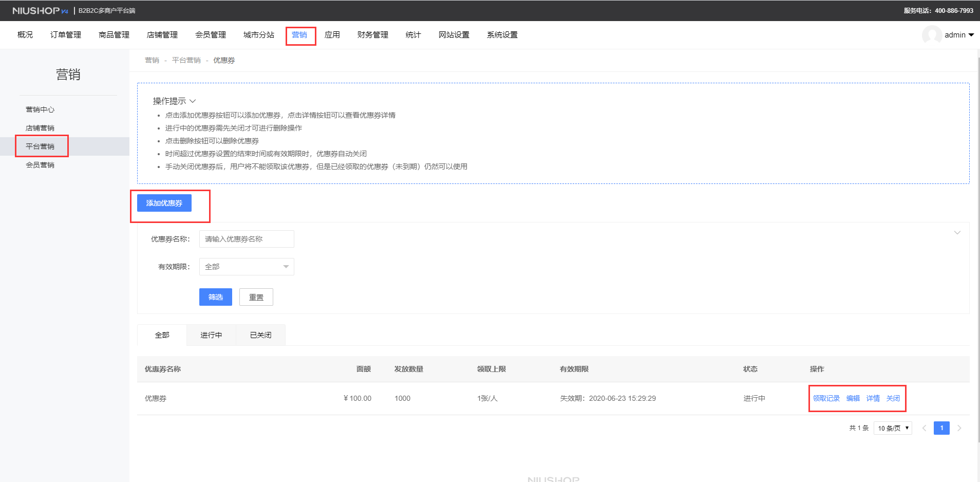Screen dimensions: 980x482
Task: Open the admin account dropdown
Action: pyautogui.click(x=959, y=35)
